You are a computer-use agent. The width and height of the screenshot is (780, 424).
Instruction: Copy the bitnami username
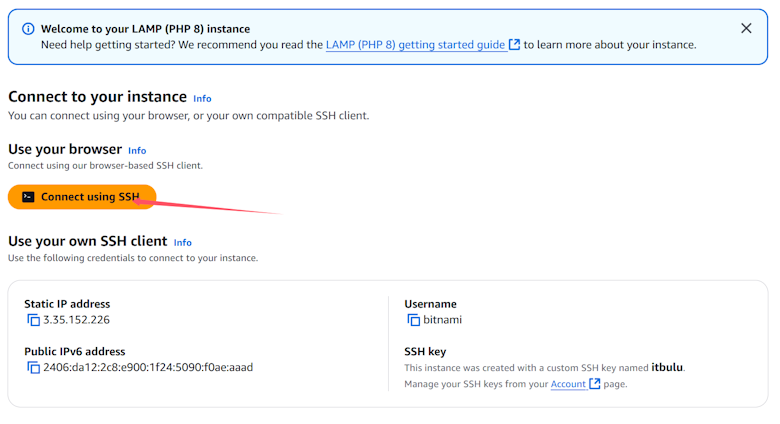click(x=413, y=320)
